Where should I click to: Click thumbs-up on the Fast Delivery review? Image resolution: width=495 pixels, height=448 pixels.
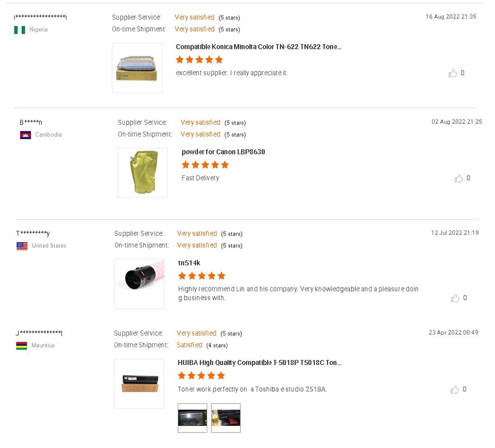click(458, 178)
